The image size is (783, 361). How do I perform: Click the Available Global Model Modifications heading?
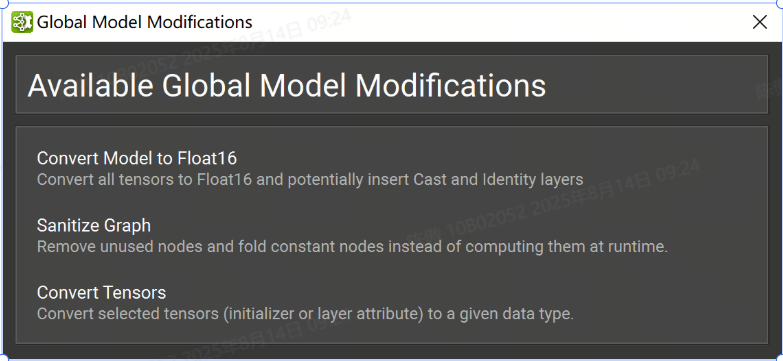(287, 86)
